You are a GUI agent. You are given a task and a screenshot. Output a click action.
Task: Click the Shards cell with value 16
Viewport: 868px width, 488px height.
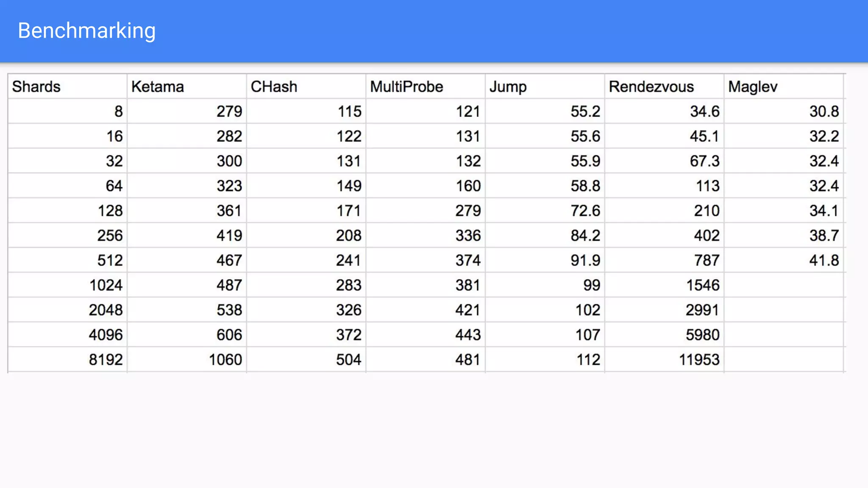[x=67, y=136]
